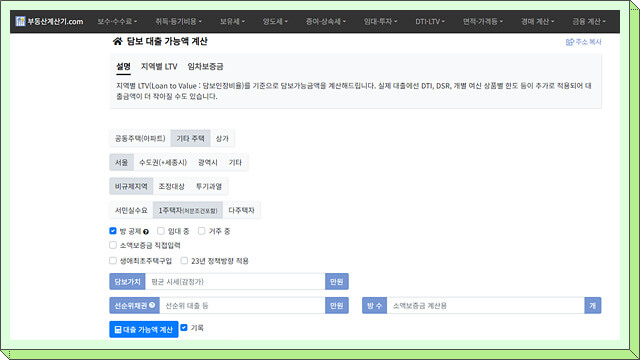Expand the 양도세 menu
Image resolution: width=640 pixels, height=360 pixels.
tap(275, 21)
